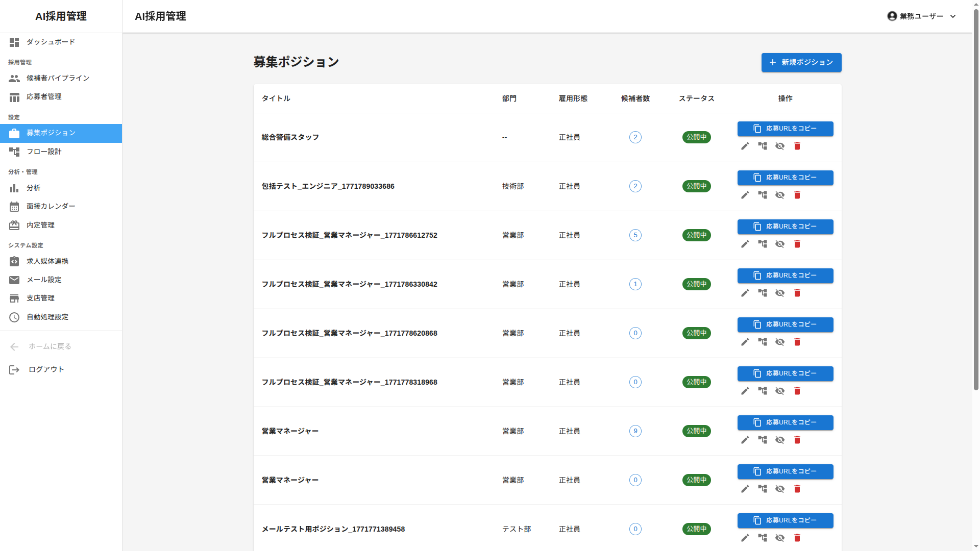Open 自動処理設定 using the clock icon
This screenshot has height=551, width=980.
[14, 317]
